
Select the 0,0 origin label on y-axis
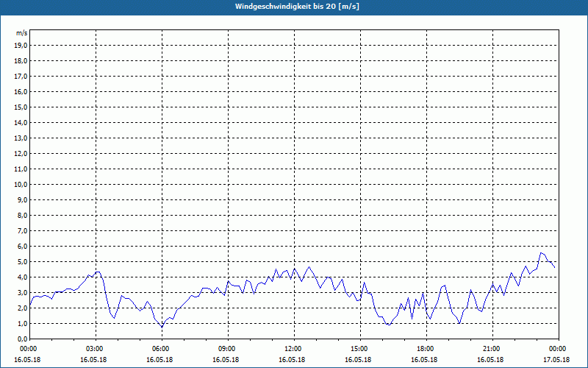tap(22, 339)
